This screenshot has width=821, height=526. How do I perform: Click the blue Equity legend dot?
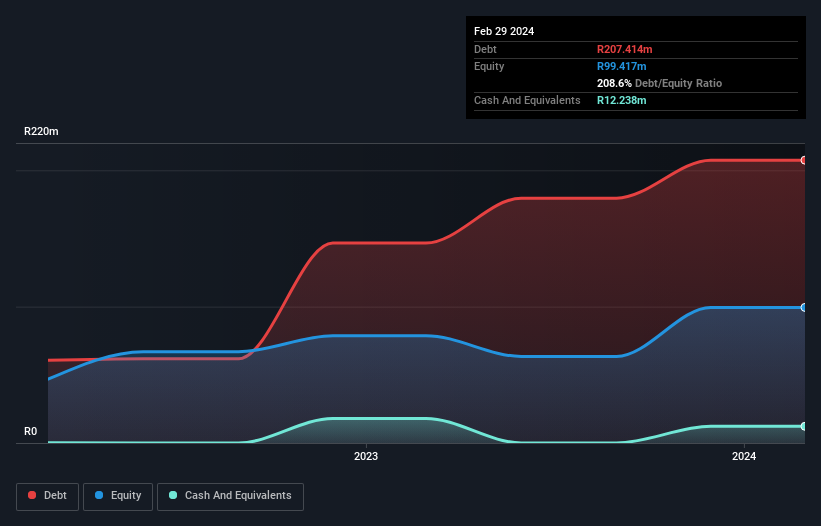pos(99,495)
